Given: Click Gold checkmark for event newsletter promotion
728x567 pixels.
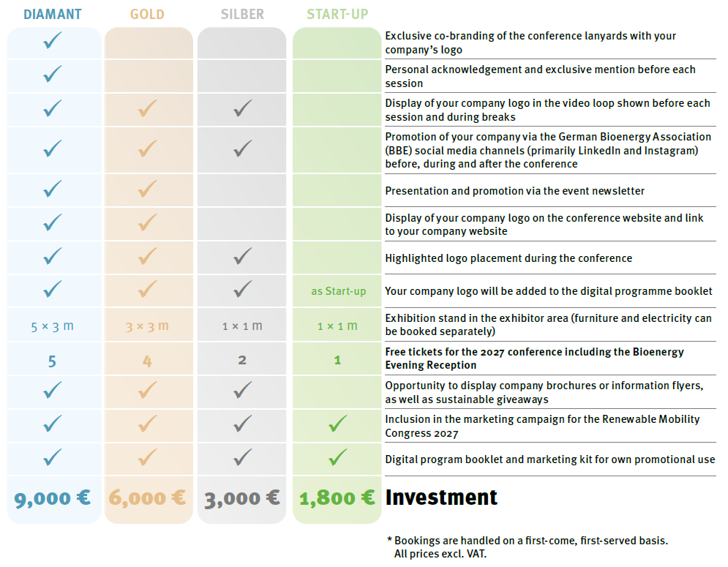Looking at the screenshot, I should pyautogui.click(x=148, y=189).
